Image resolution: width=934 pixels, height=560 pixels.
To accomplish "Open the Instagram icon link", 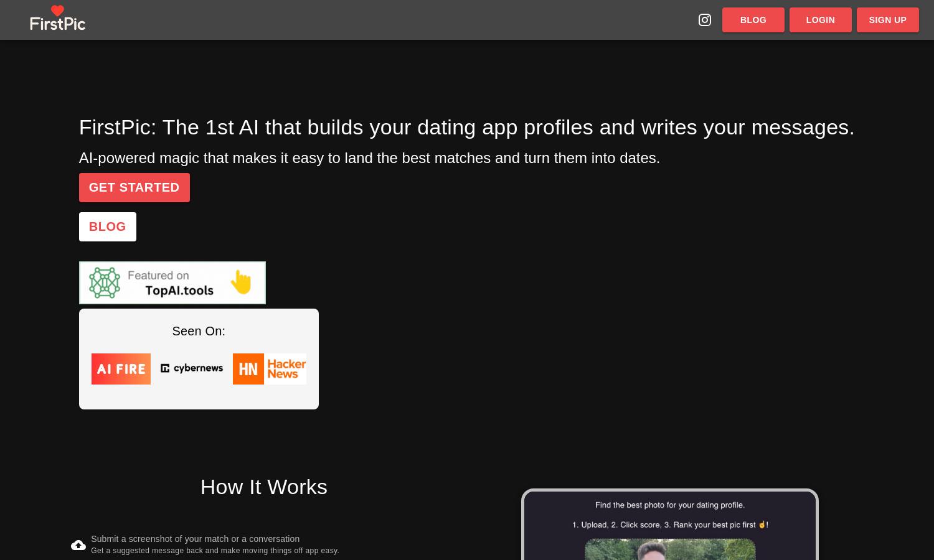I will 705,20.
